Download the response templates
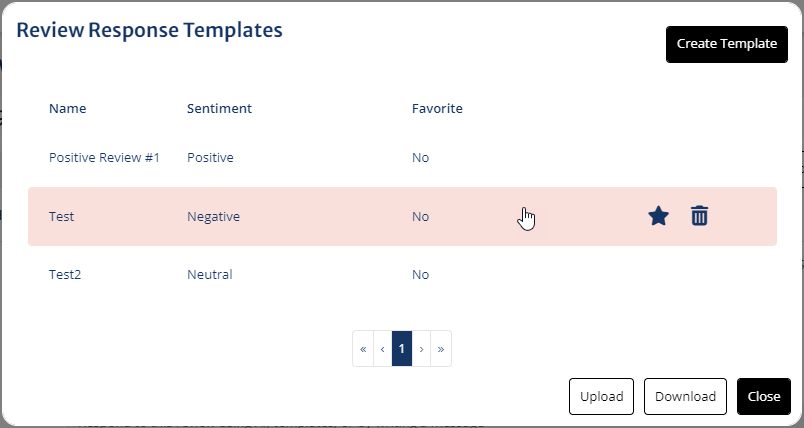This screenshot has height=428, width=804. [685, 396]
